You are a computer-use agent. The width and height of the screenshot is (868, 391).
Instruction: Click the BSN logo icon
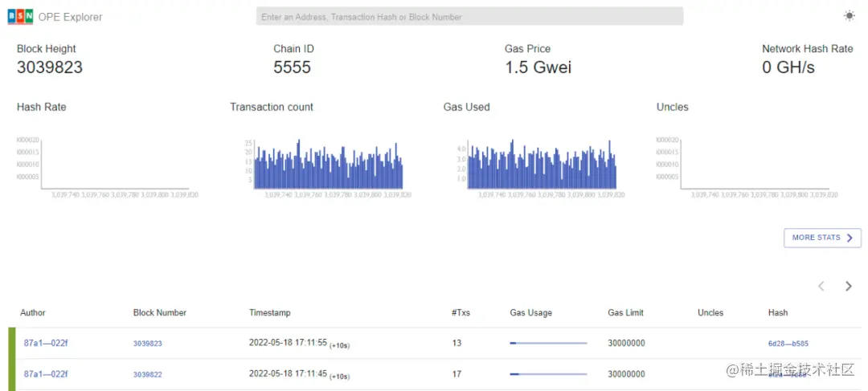click(21, 16)
